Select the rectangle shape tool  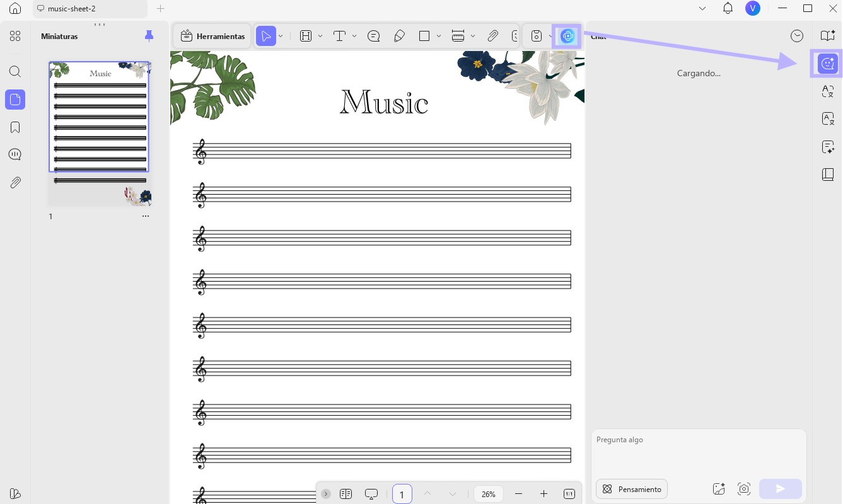[424, 36]
